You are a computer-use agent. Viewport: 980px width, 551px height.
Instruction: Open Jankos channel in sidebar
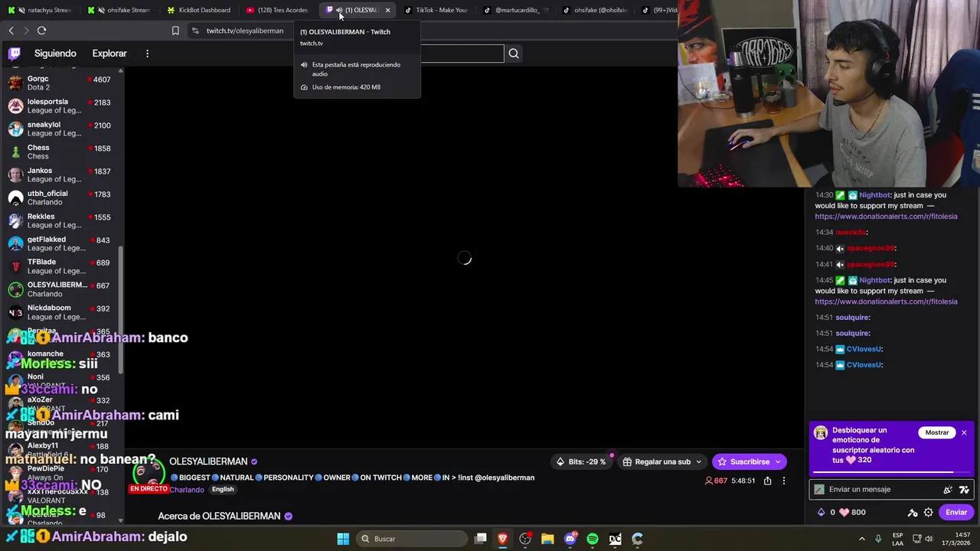pos(60,174)
